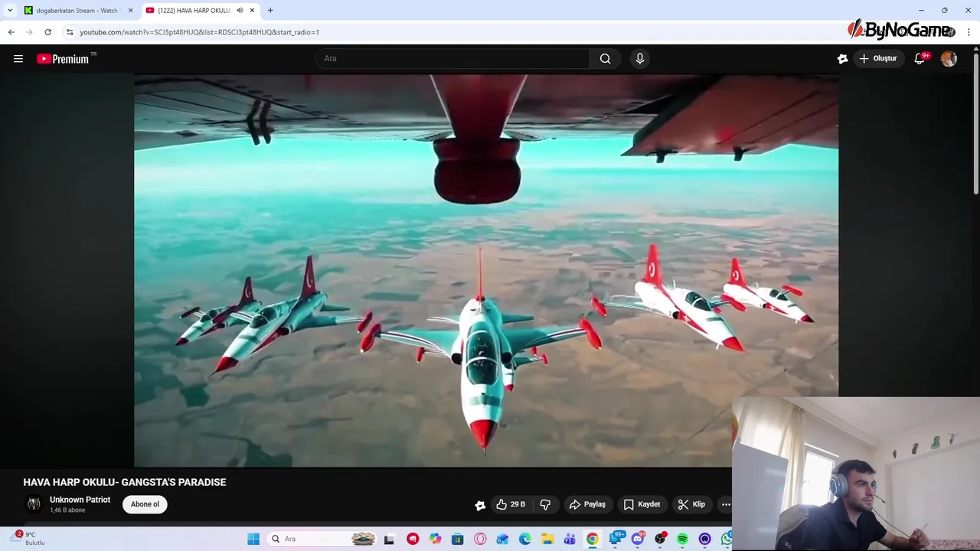Viewport: 980px width, 551px height.
Task: Open File Explorer from the taskbar
Action: click(547, 539)
